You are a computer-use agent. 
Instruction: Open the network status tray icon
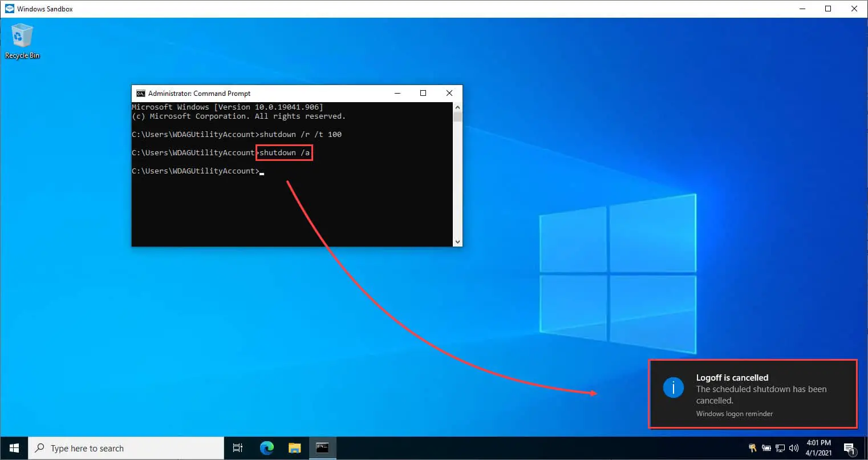(780, 448)
